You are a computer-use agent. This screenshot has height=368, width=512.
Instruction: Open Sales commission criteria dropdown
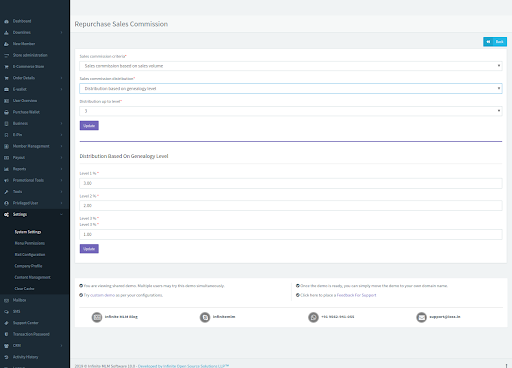pos(291,66)
